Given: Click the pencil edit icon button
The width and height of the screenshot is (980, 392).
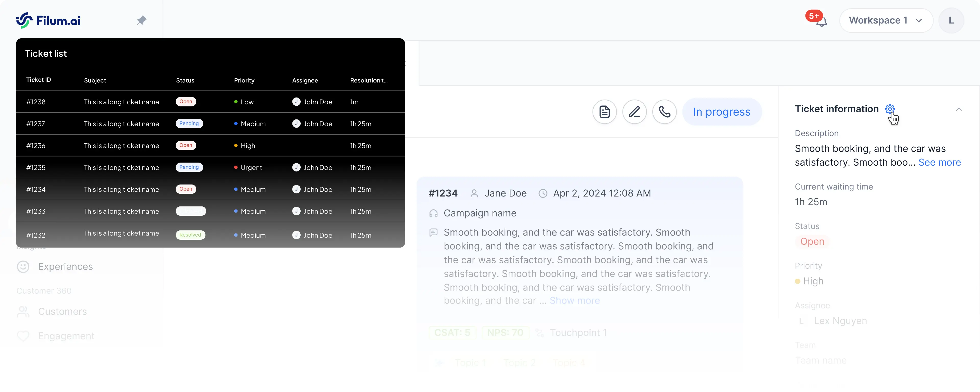Looking at the screenshot, I should (x=634, y=112).
